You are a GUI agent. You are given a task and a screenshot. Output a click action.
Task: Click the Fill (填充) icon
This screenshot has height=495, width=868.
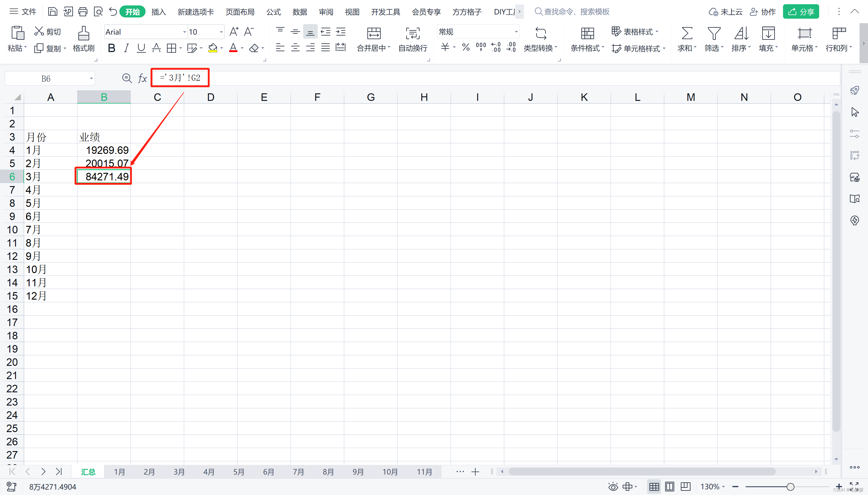click(768, 33)
